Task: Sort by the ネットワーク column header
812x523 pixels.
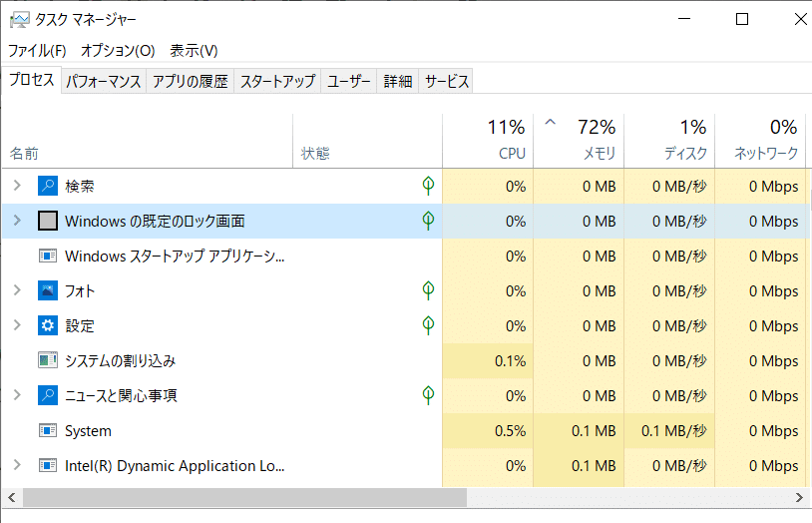Action: pos(760,141)
